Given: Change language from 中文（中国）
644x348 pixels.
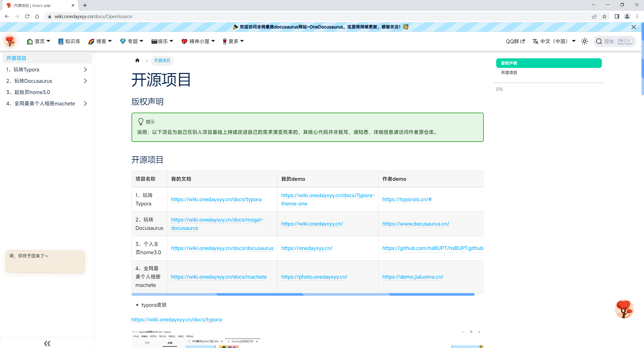Looking at the screenshot, I should coord(554,41).
